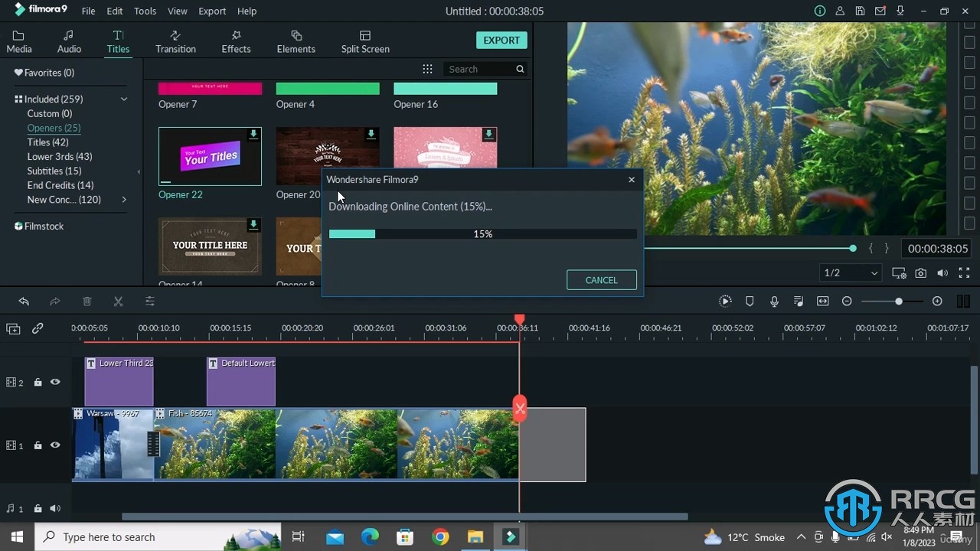Download Opener 20 via its arrow

(x=371, y=135)
